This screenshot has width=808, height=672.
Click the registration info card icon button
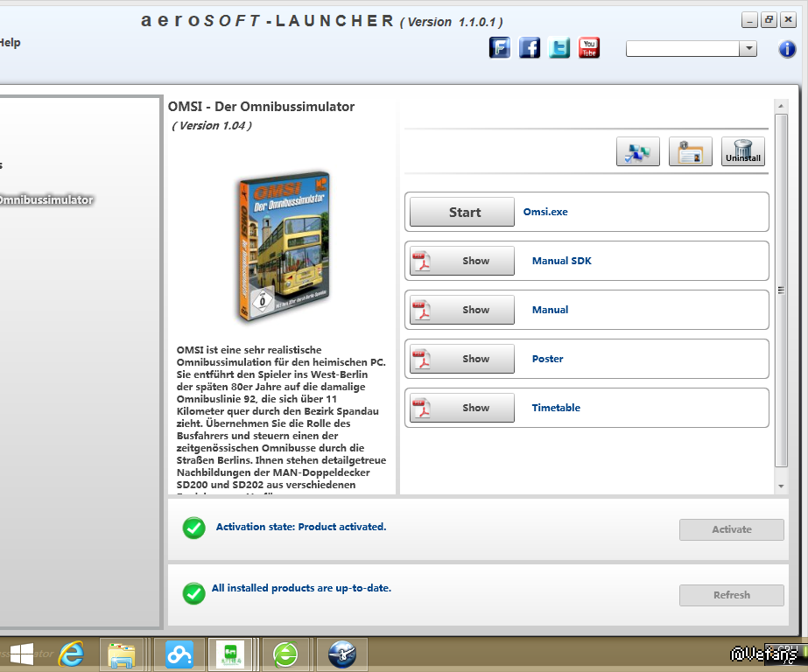pos(690,151)
